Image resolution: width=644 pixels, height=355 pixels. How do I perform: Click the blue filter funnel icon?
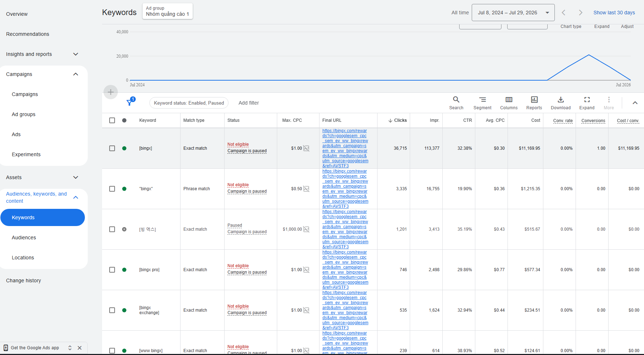[x=130, y=102]
